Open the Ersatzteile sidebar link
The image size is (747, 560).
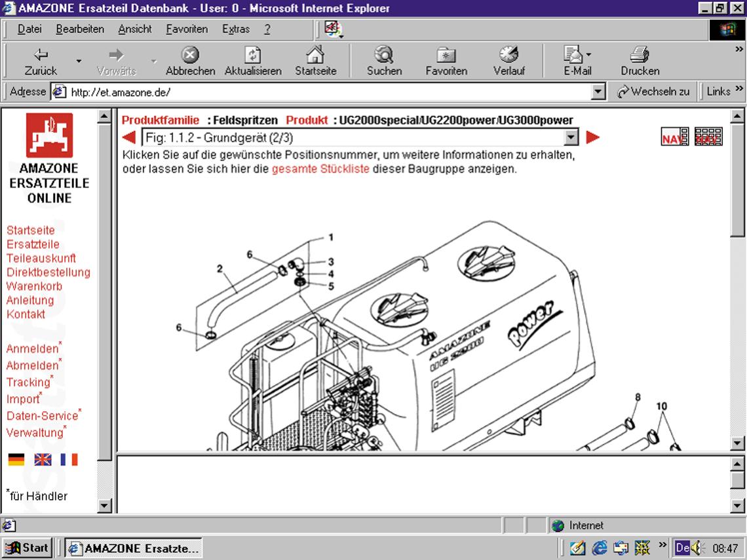coord(33,244)
